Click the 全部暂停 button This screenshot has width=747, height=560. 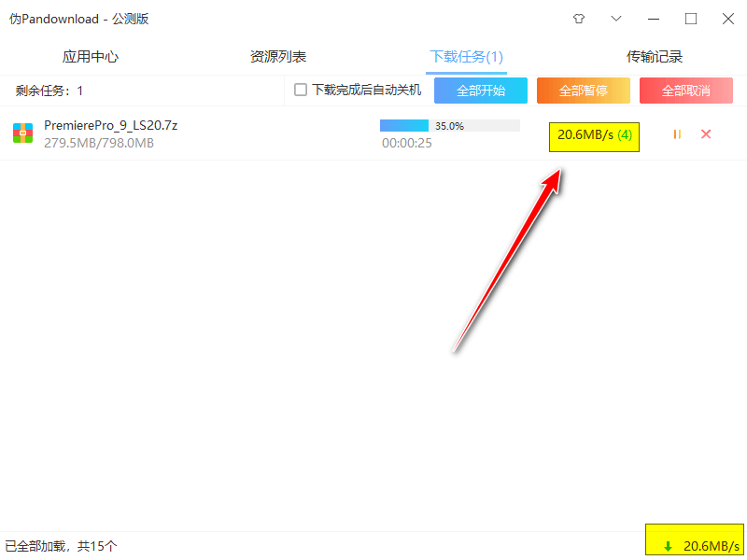(583, 90)
